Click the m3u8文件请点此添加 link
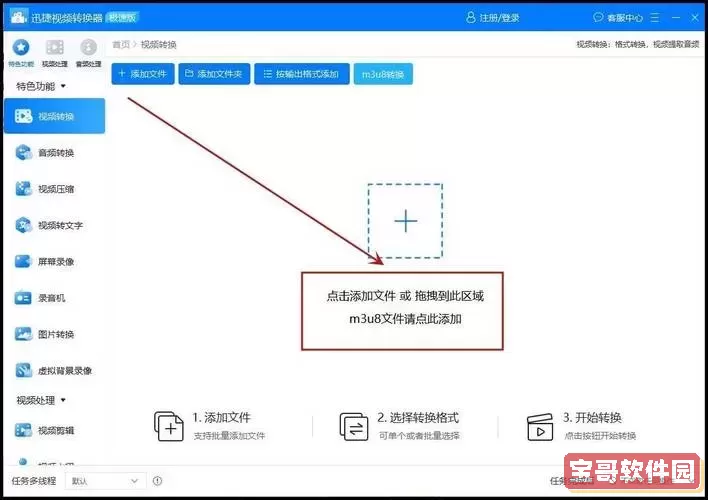This screenshot has width=708, height=500. 405,319
